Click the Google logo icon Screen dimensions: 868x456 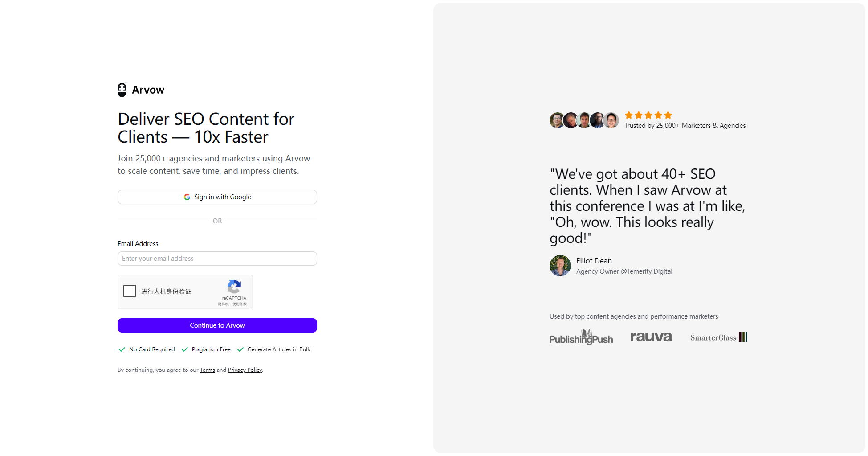187,197
